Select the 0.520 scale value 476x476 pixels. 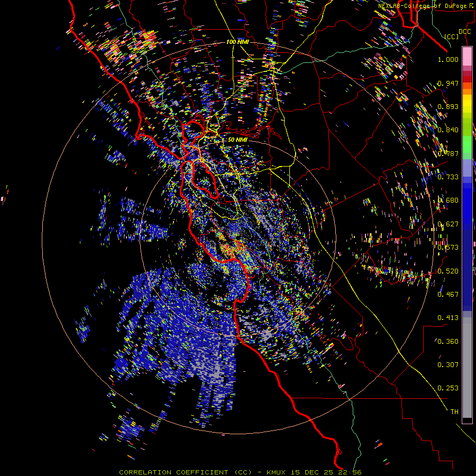point(448,271)
